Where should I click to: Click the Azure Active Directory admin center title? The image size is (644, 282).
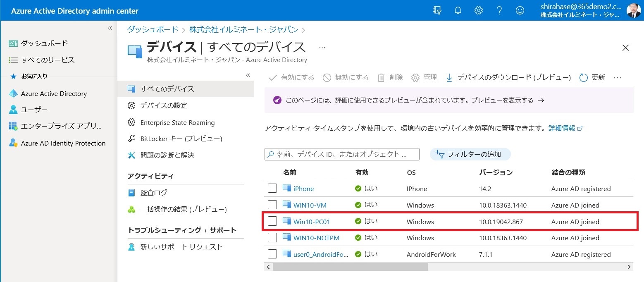tap(75, 11)
